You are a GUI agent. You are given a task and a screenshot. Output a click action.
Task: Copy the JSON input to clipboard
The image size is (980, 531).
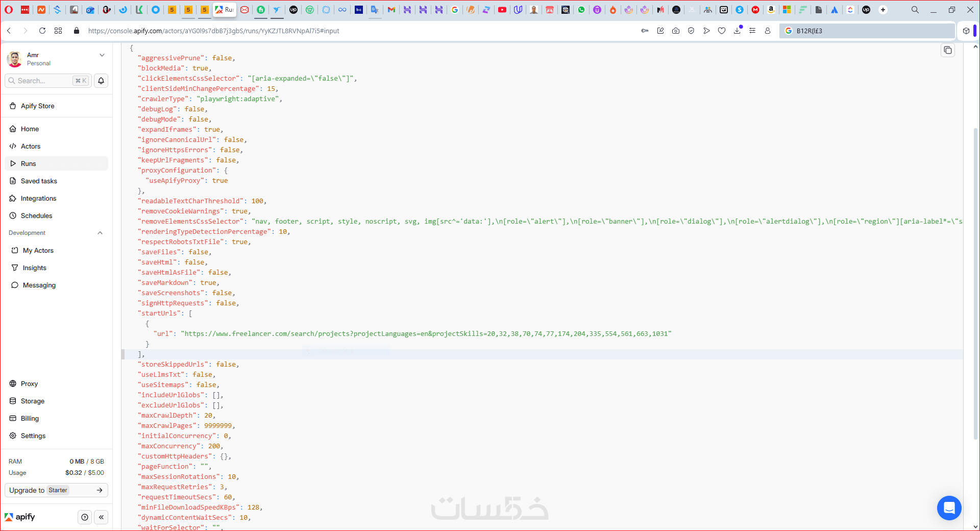948,50
